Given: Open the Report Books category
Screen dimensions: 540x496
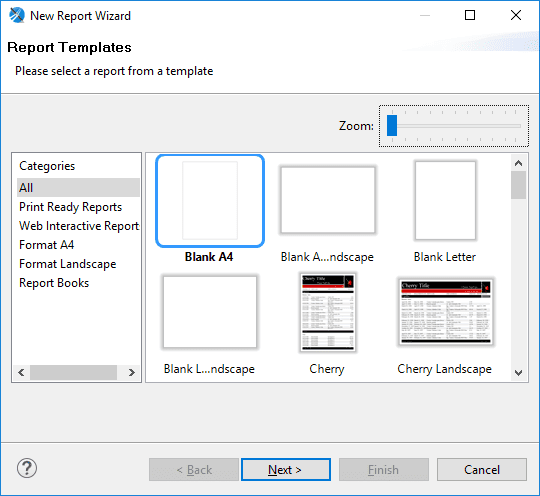Looking at the screenshot, I should click(54, 283).
